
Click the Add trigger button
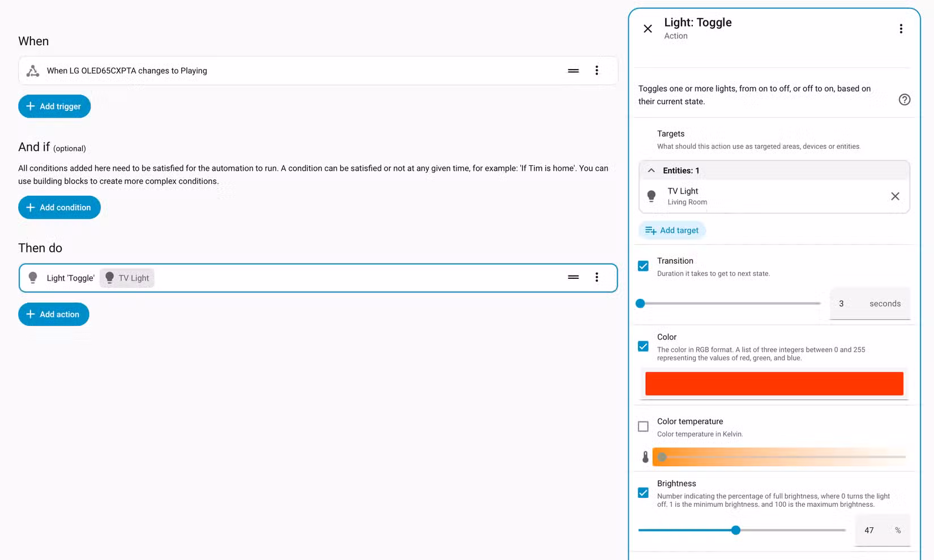pyautogui.click(x=54, y=106)
